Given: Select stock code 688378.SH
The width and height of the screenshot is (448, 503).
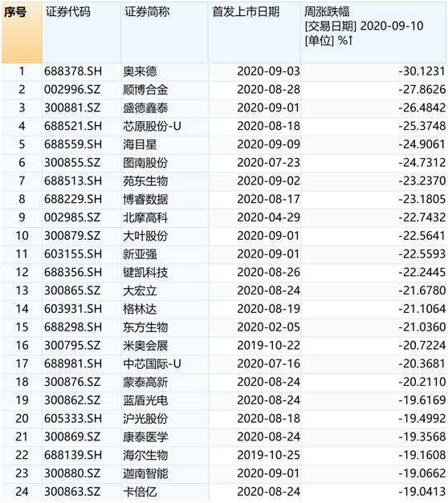Looking at the screenshot, I should pos(73,71).
